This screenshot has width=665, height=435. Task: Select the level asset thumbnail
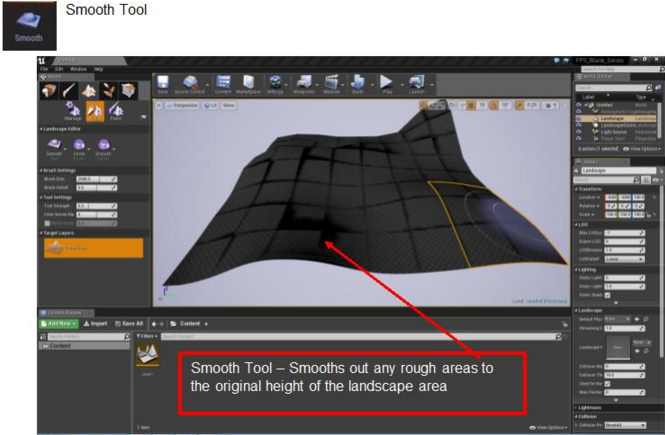point(148,354)
